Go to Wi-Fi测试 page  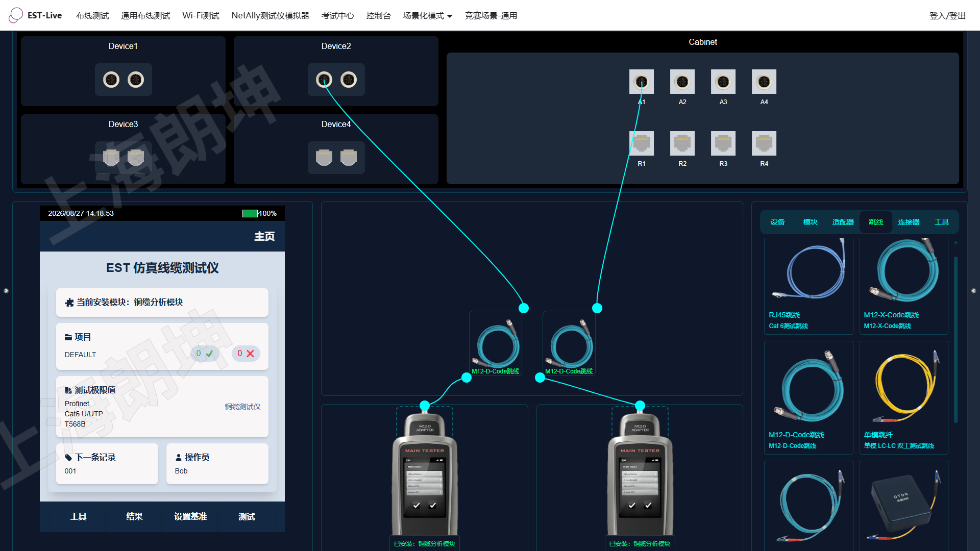201,16
